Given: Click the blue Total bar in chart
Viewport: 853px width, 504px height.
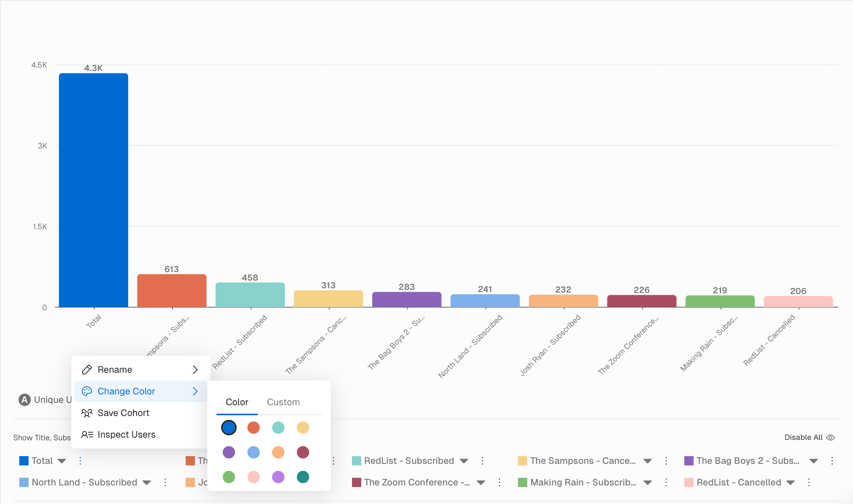Looking at the screenshot, I should [x=93, y=190].
